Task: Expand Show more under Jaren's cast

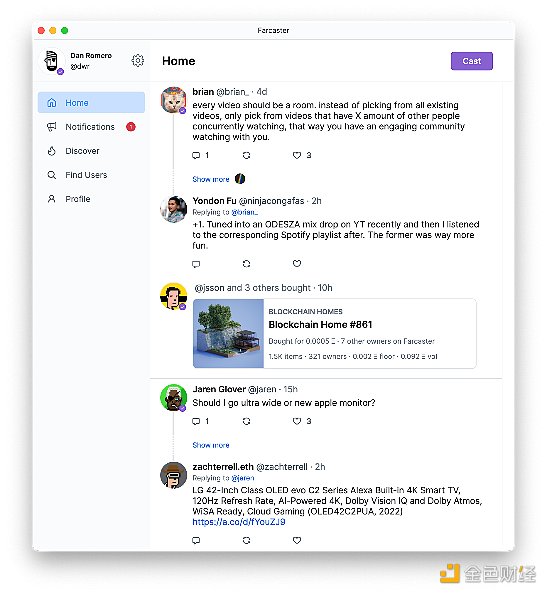Action: pos(211,445)
